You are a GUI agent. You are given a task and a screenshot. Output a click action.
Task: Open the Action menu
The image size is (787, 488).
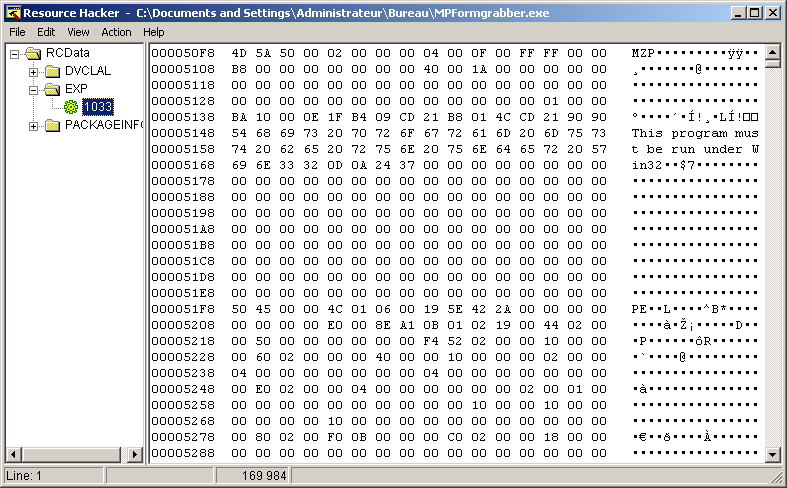pyautogui.click(x=116, y=32)
